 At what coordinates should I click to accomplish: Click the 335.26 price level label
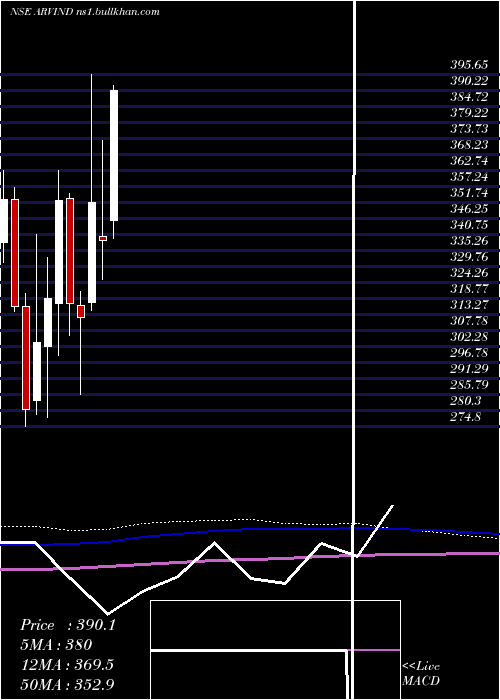pos(469,241)
